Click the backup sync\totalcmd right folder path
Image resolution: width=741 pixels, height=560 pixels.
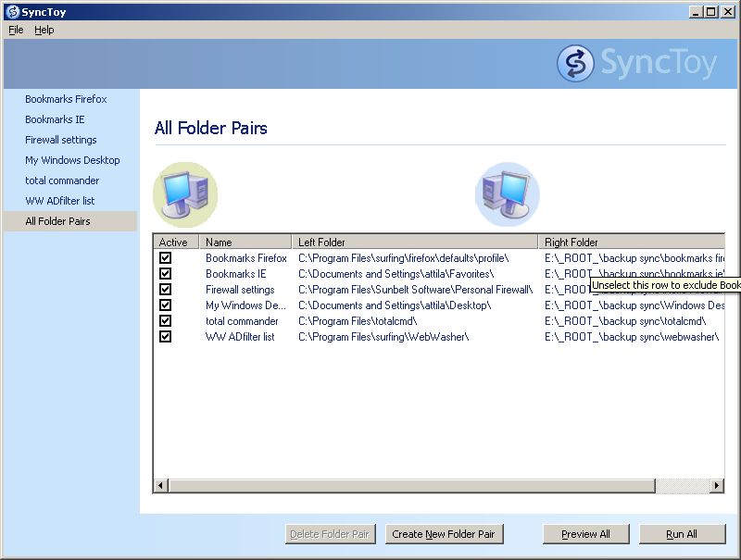pyautogui.click(x=625, y=321)
